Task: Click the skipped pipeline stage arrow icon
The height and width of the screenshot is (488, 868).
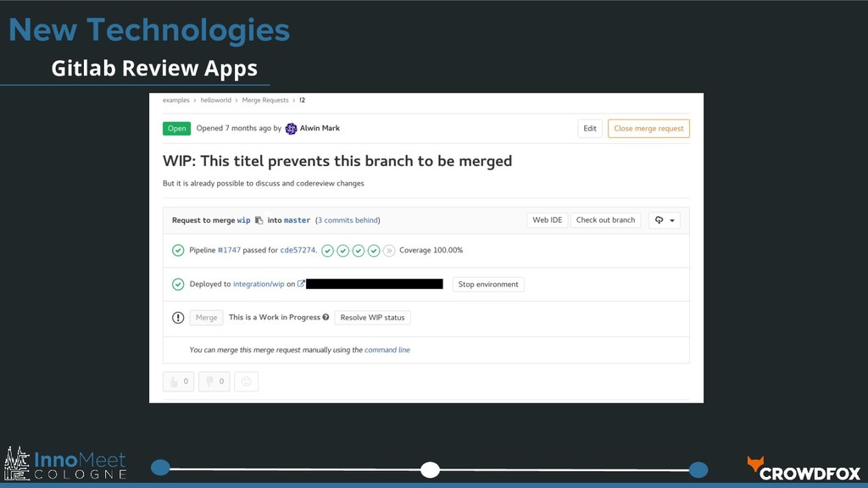Action: (389, 251)
